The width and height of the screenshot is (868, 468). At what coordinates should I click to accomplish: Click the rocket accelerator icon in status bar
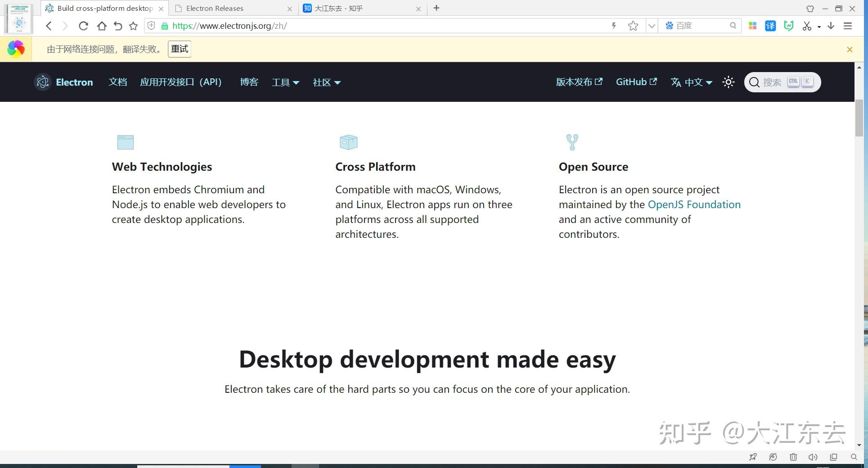[x=753, y=457]
